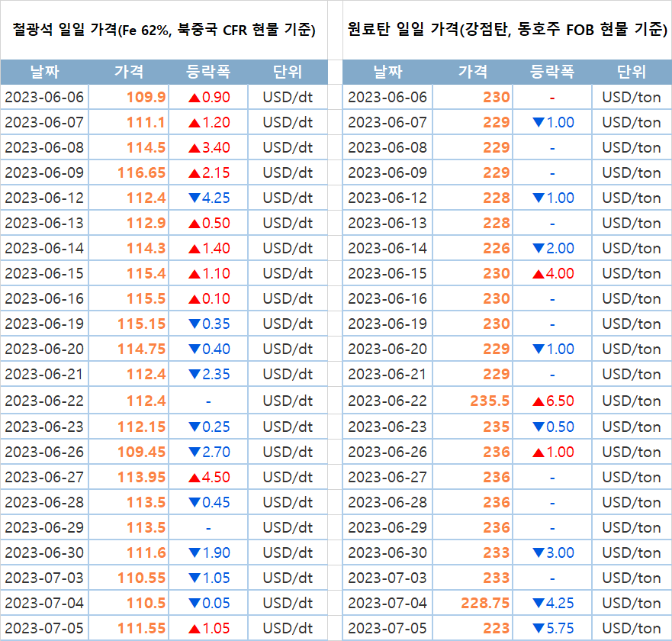Click the red up triangle beside 6.50
The image size is (672, 641).
(x=538, y=401)
